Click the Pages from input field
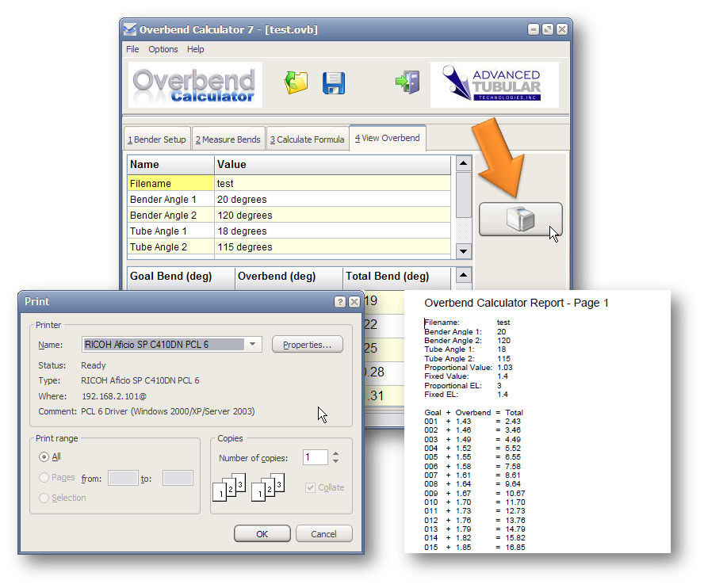 click(x=123, y=478)
